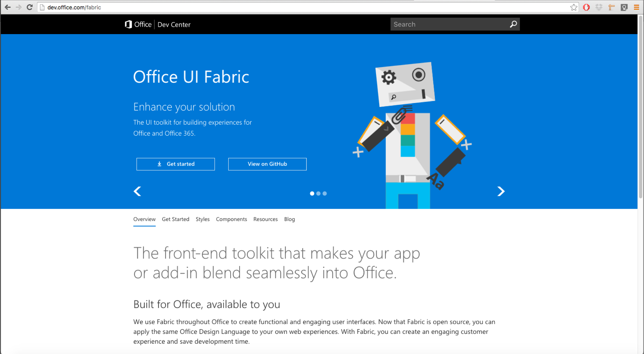Click View on GitHub button
644x354 pixels.
[x=267, y=164]
